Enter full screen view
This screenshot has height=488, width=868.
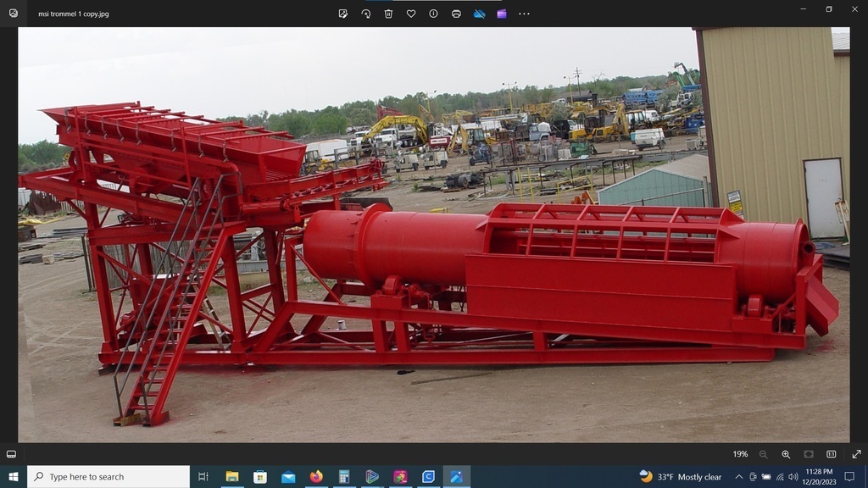(x=856, y=454)
